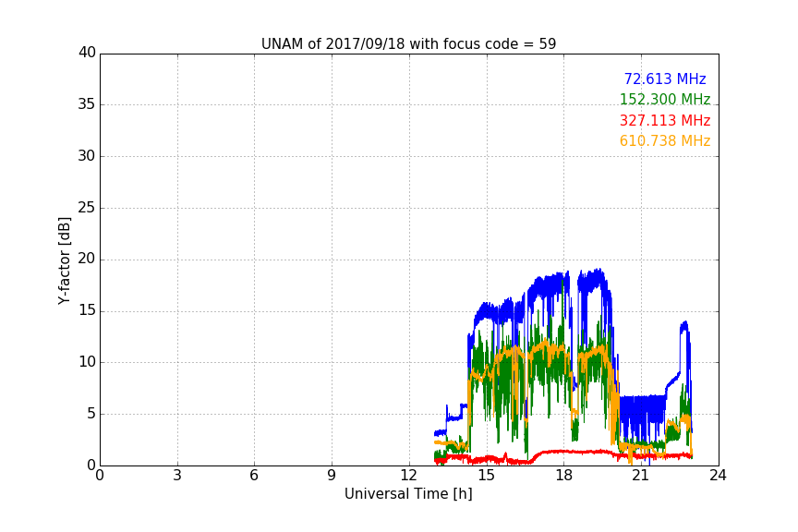Click the red legend entry 327.113 MHz
798x532 pixels.
(665, 121)
